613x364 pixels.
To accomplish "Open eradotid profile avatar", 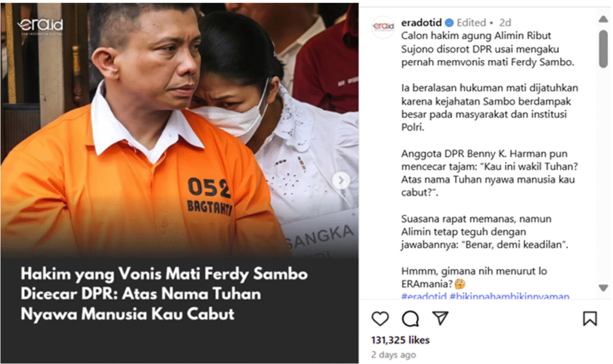I will pos(383,26).
